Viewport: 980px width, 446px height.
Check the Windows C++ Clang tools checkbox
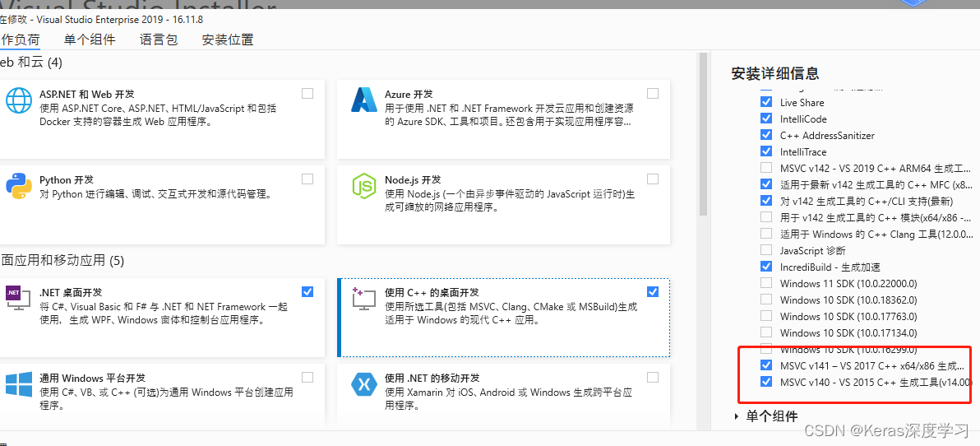[x=765, y=234]
